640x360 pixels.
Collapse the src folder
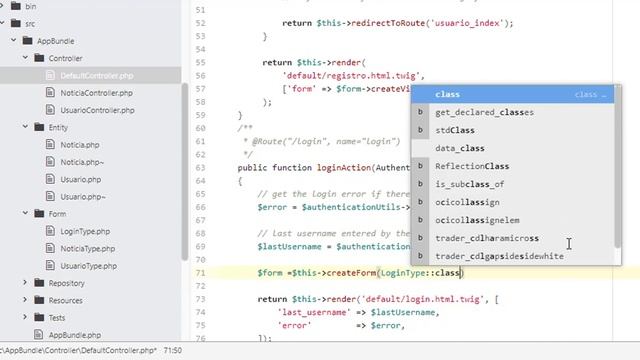click(x=2, y=23)
